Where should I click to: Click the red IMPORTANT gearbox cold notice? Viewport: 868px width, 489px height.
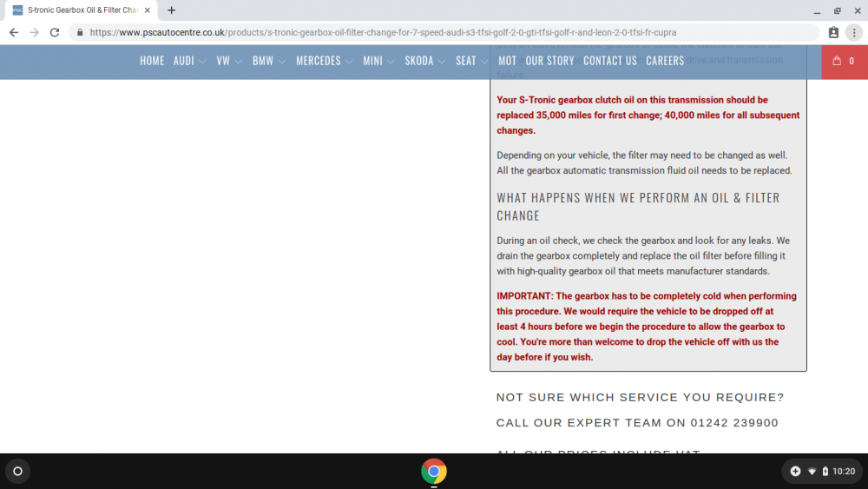[x=647, y=327]
